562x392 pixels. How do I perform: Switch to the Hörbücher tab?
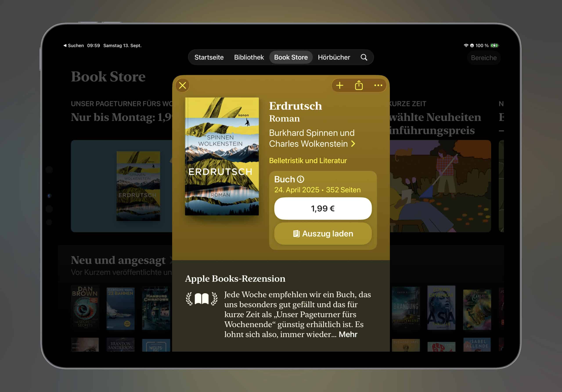pyautogui.click(x=334, y=57)
